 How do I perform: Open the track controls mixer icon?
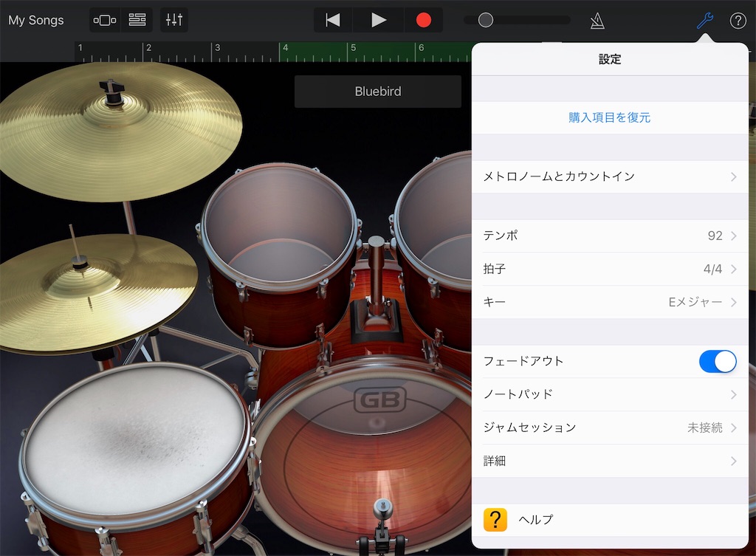174,20
